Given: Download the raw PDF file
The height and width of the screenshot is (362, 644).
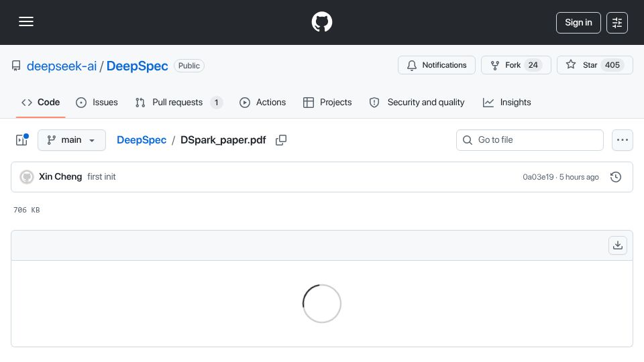Looking at the screenshot, I should pos(618,245).
